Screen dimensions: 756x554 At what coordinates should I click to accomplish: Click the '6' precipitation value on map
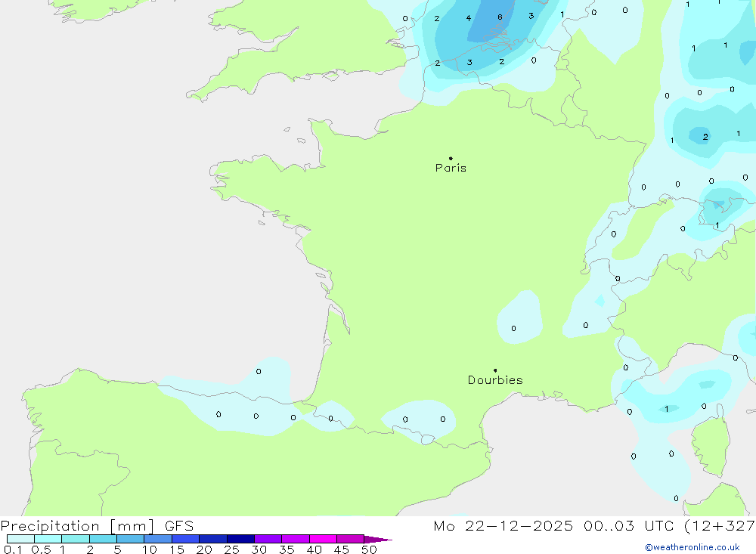click(x=500, y=17)
